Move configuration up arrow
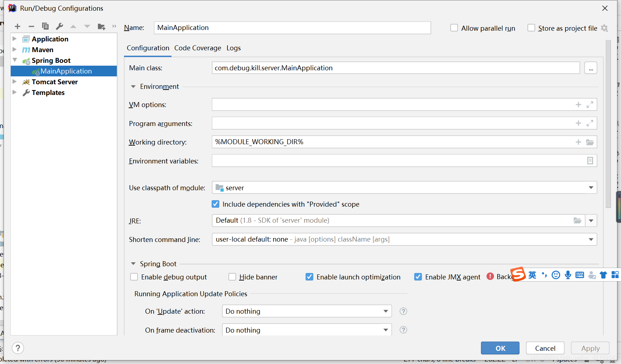This screenshot has width=621, height=364. [x=73, y=26]
